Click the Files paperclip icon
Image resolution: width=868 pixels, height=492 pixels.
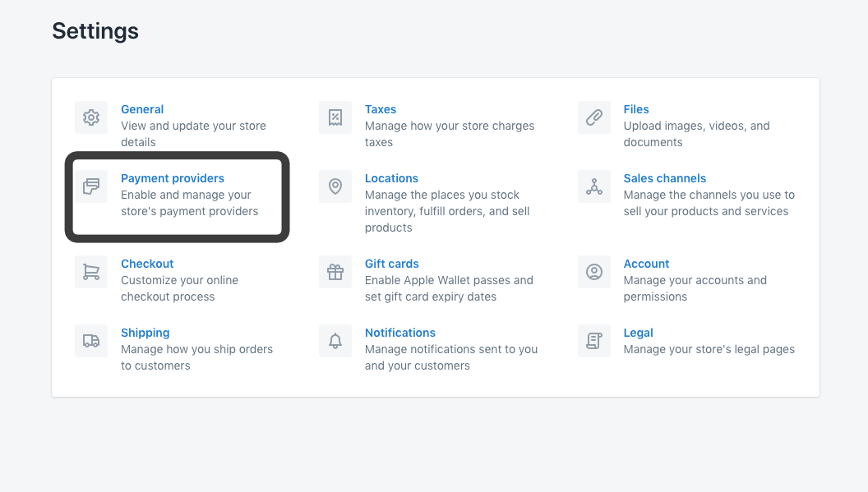coord(594,117)
